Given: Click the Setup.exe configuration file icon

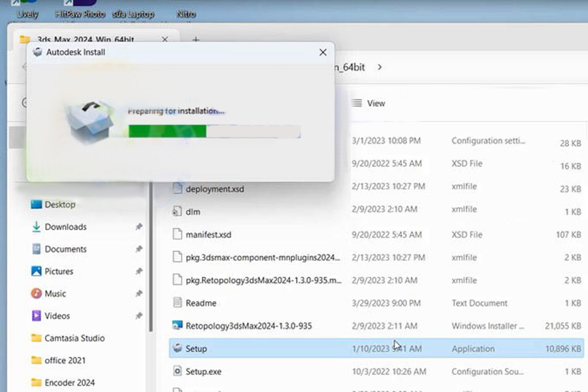Looking at the screenshot, I should 176,371.
